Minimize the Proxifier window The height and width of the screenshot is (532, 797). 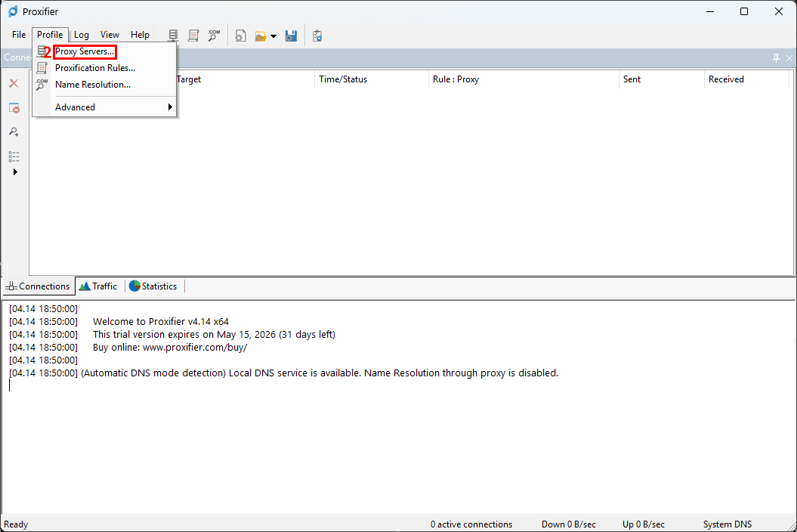pos(711,11)
